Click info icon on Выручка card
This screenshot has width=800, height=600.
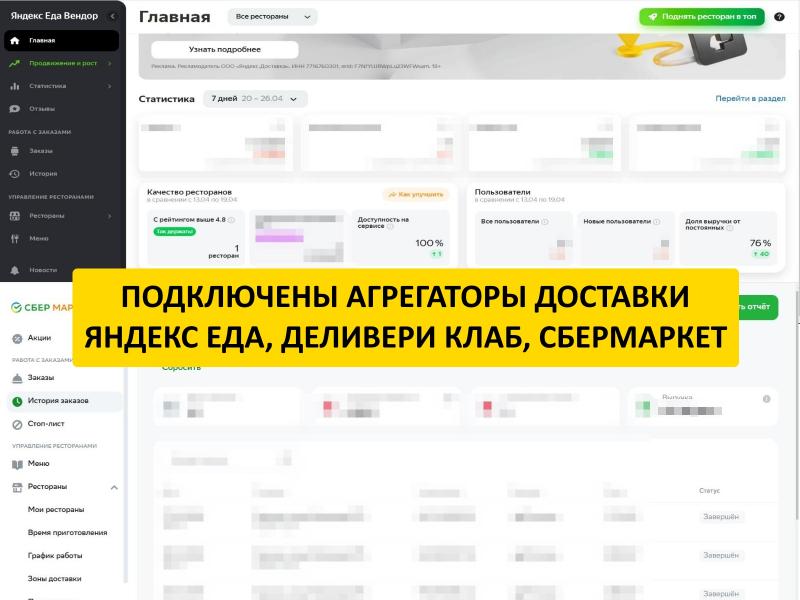(x=766, y=399)
